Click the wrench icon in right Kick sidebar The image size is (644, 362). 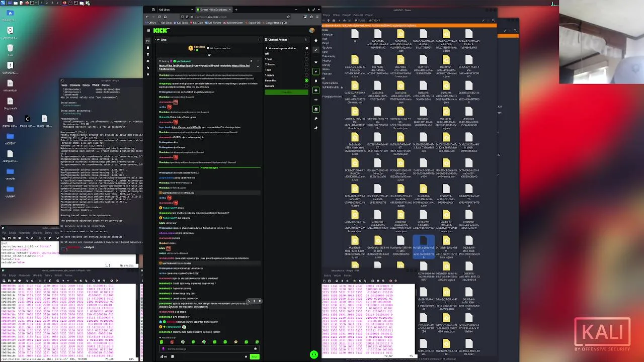(316, 118)
